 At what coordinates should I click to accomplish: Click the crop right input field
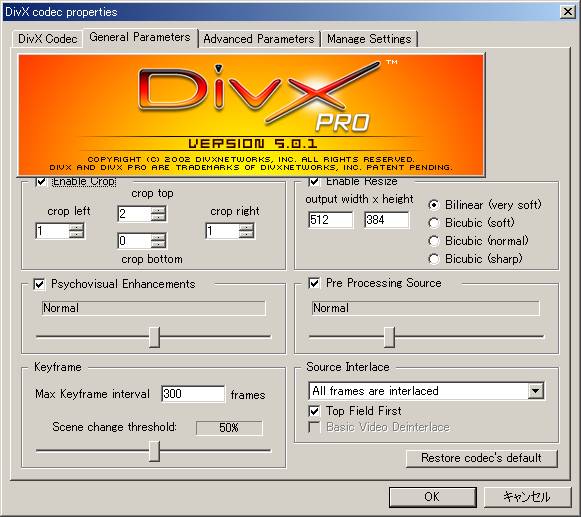[222, 231]
